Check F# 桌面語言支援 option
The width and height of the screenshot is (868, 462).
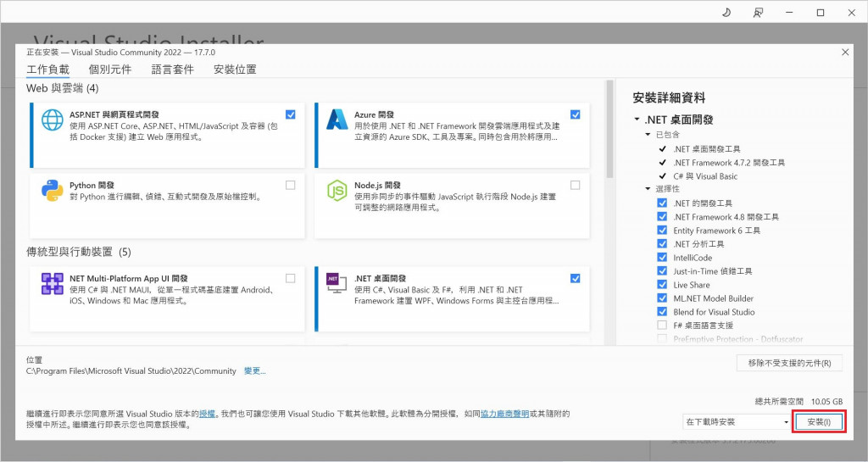pyautogui.click(x=662, y=325)
